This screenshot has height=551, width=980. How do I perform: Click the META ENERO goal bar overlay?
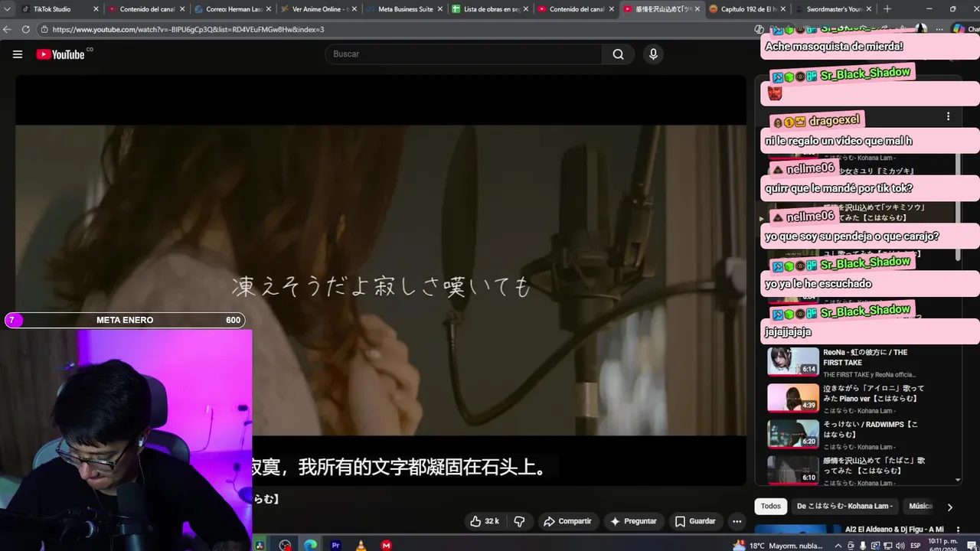pos(125,320)
